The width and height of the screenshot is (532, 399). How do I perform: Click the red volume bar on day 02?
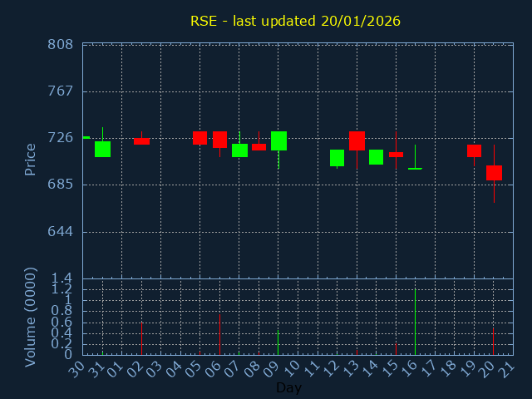(x=141, y=338)
